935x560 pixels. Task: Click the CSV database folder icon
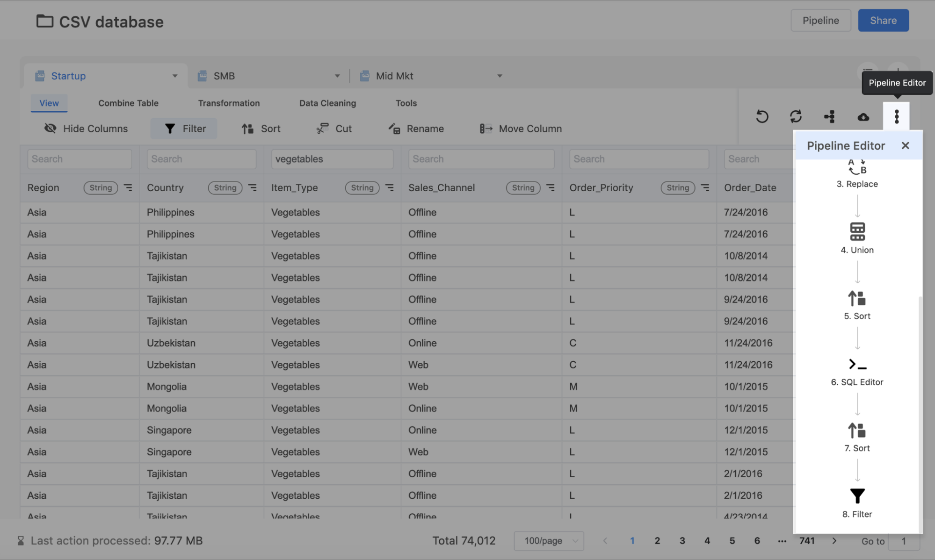point(45,21)
